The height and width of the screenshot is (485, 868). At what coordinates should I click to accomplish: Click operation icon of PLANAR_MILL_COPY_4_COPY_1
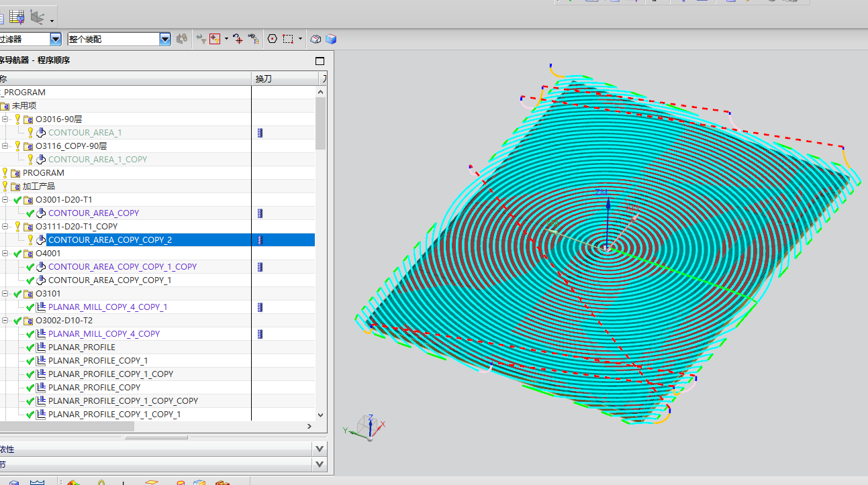[x=40, y=307]
